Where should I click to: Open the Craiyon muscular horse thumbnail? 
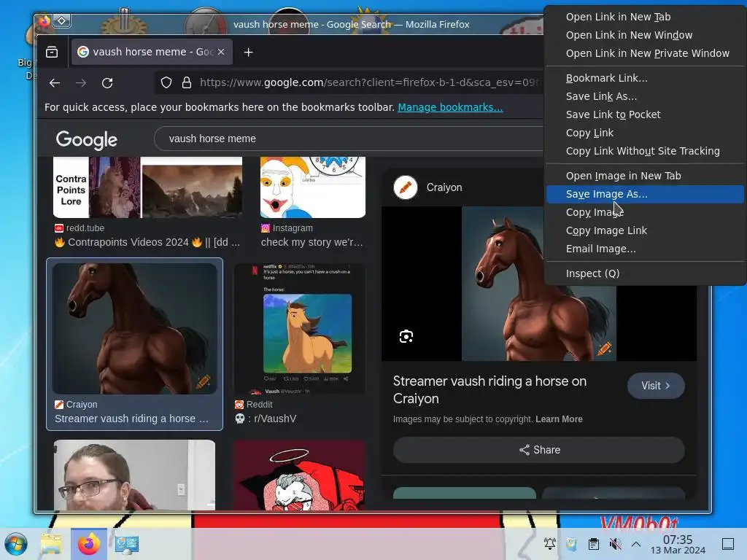pos(134,329)
